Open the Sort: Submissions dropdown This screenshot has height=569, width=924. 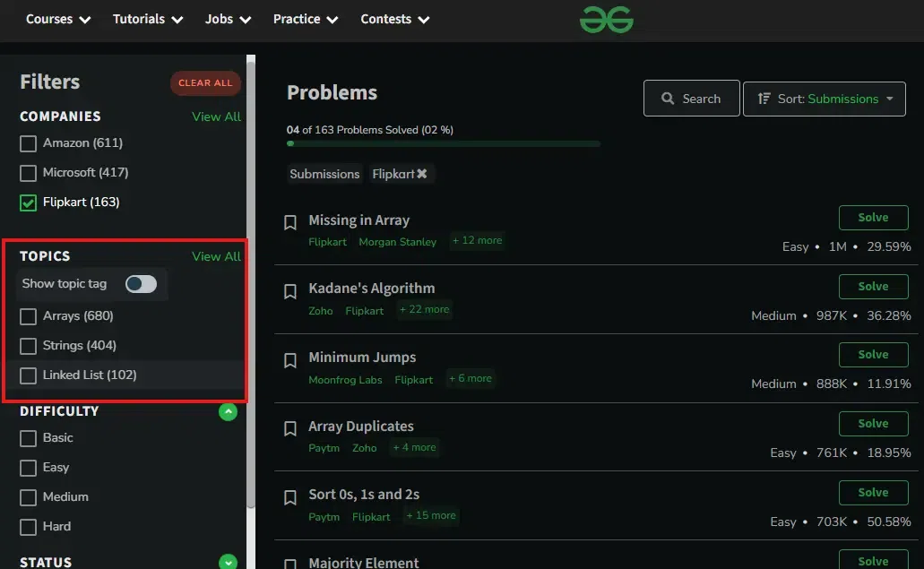click(824, 99)
